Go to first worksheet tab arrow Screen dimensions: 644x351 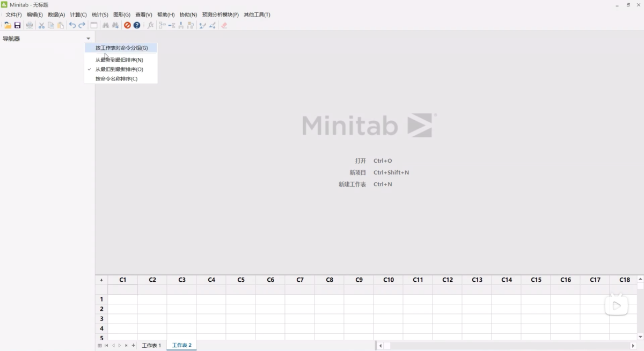point(106,346)
